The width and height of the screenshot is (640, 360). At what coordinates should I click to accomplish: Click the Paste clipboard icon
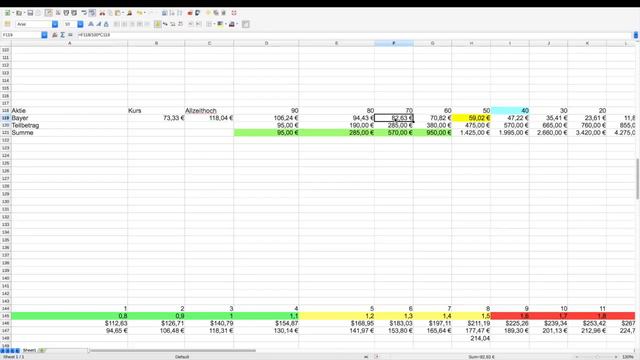[x=118, y=13]
